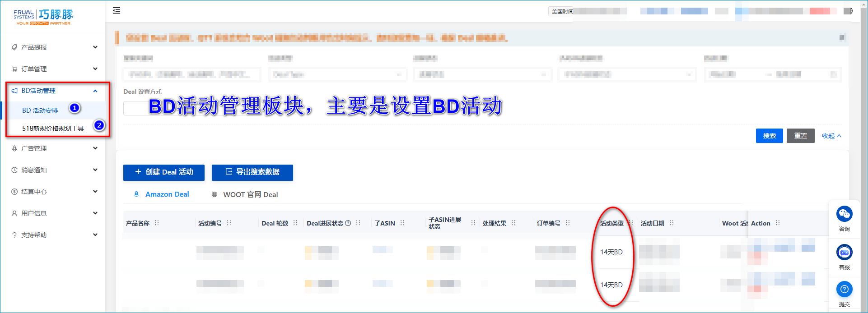Click the blue 搜索 button

(x=770, y=136)
